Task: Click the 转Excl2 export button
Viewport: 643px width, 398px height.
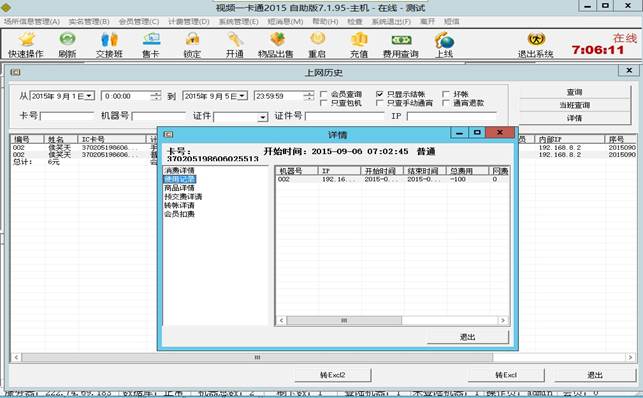Action: (x=333, y=375)
